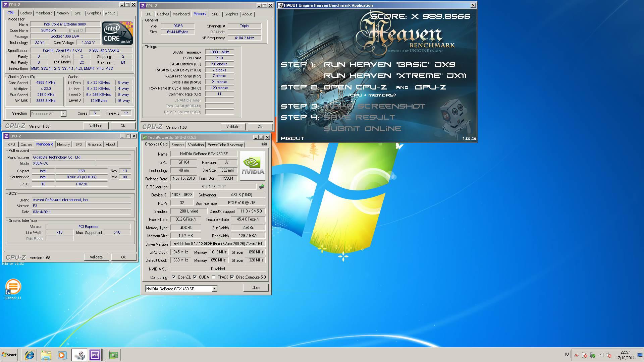
Task: Expand the Processor #1 selection dropdown
Action: [x=63, y=114]
